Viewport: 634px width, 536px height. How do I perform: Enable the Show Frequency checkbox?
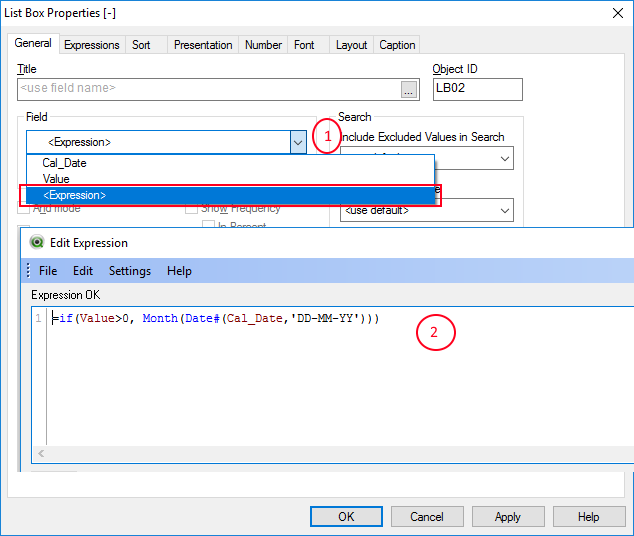[191, 209]
